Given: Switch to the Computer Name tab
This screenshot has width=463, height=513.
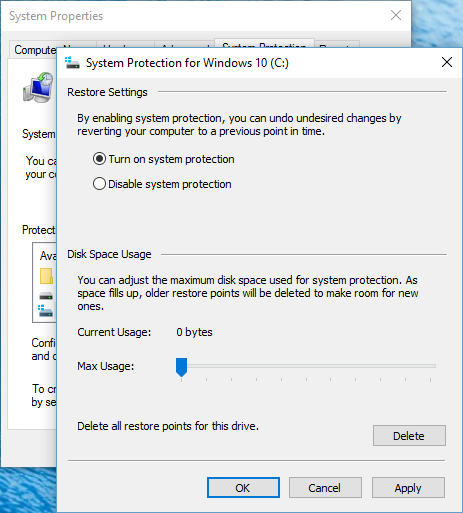Looking at the screenshot, I should [35, 50].
